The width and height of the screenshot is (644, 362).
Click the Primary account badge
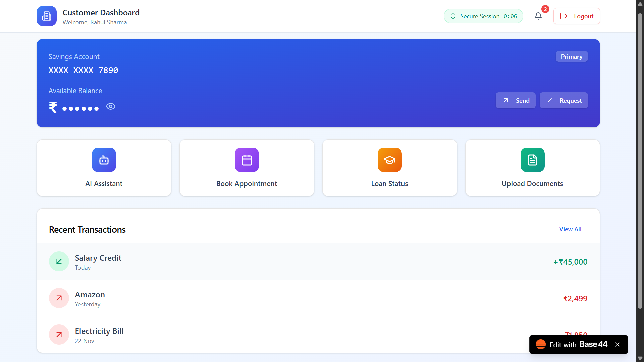point(572,56)
